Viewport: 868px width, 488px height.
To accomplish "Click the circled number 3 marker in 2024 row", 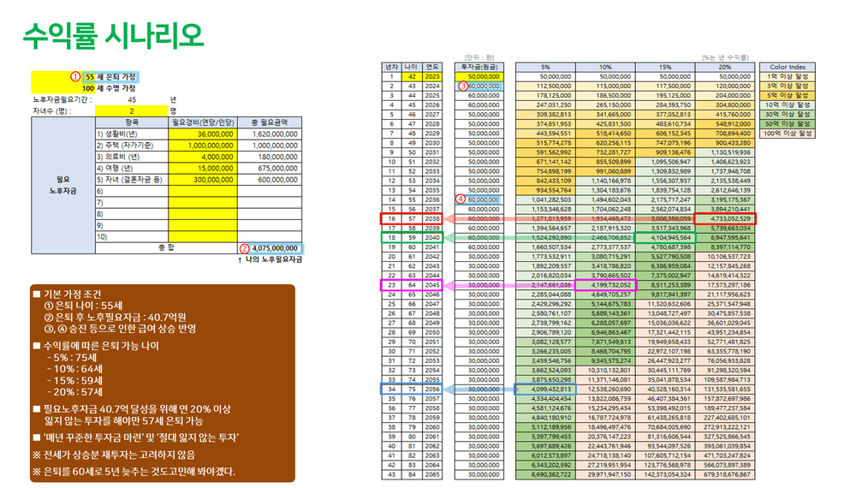I will click(463, 86).
